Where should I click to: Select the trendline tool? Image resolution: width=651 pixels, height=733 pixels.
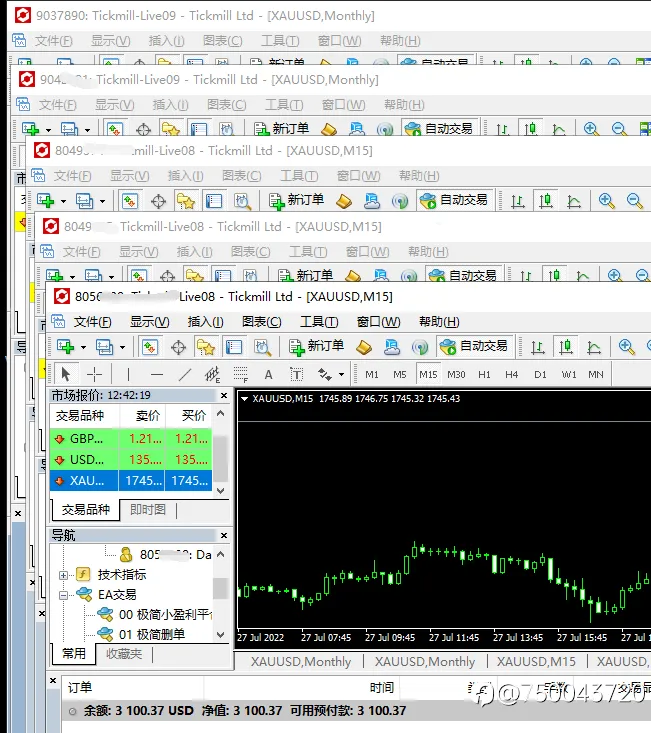tap(185, 374)
